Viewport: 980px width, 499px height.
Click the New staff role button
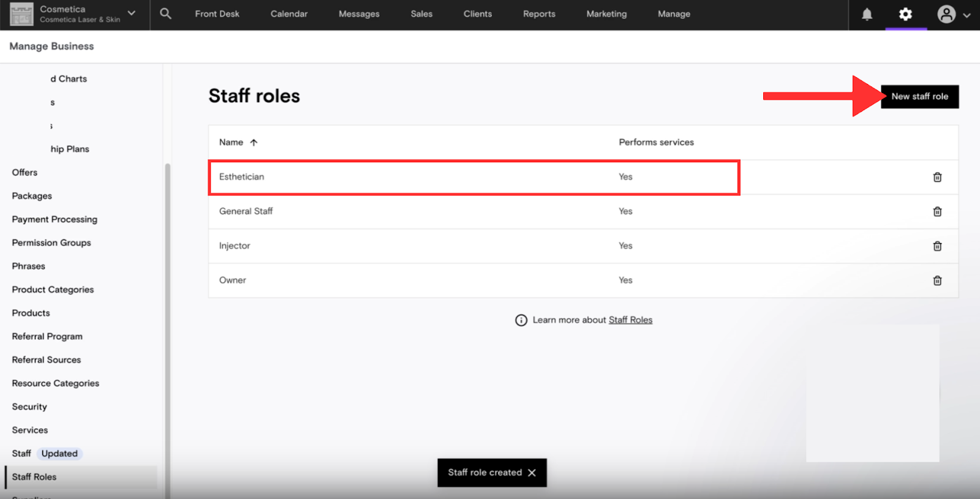tap(919, 96)
